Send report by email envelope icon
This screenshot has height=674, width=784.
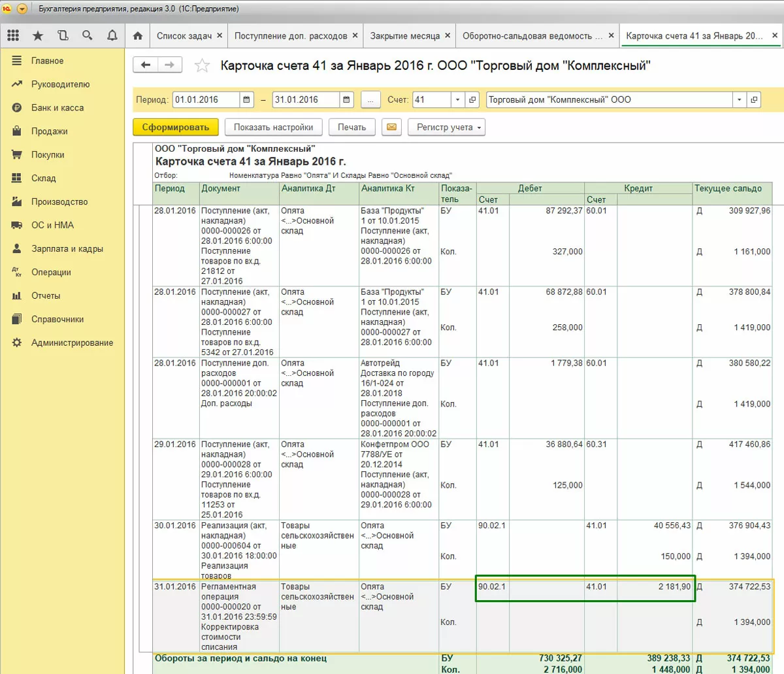click(391, 127)
